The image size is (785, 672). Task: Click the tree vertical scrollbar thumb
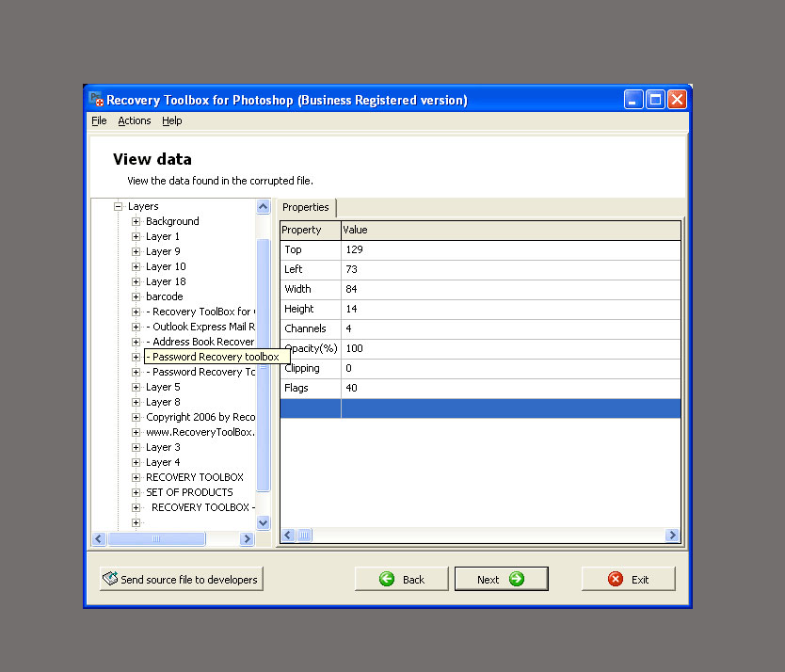tap(263, 365)
